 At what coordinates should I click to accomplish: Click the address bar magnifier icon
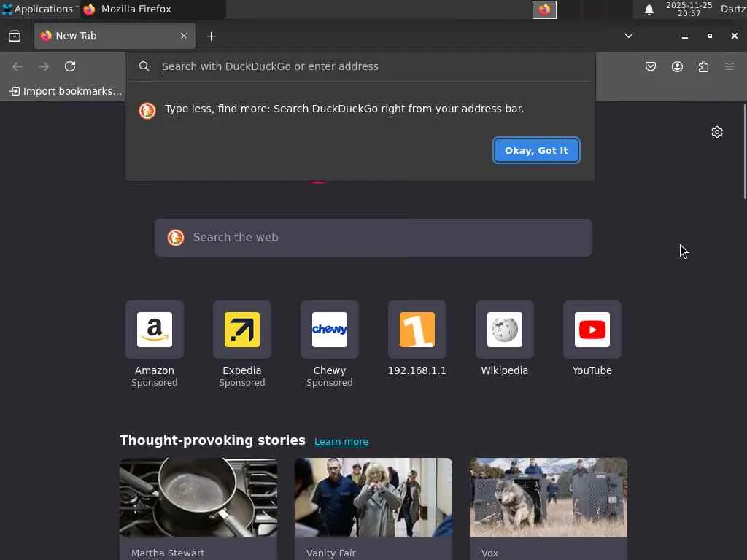144,66
